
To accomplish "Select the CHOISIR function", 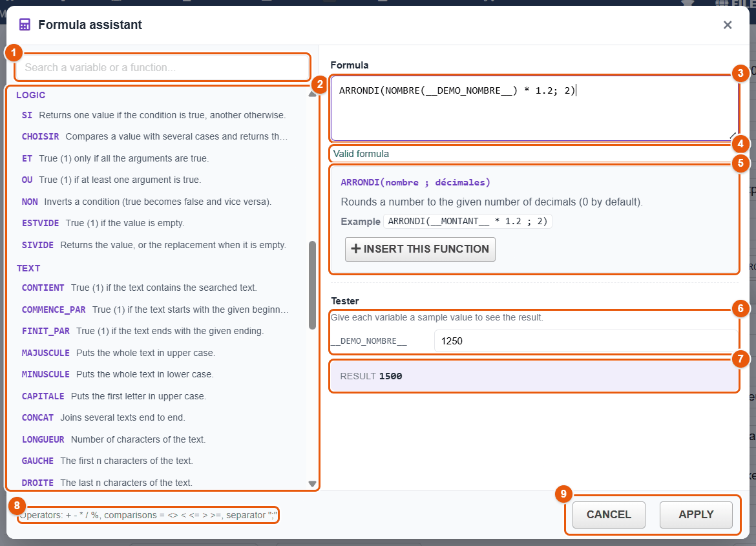I will 155,136.
